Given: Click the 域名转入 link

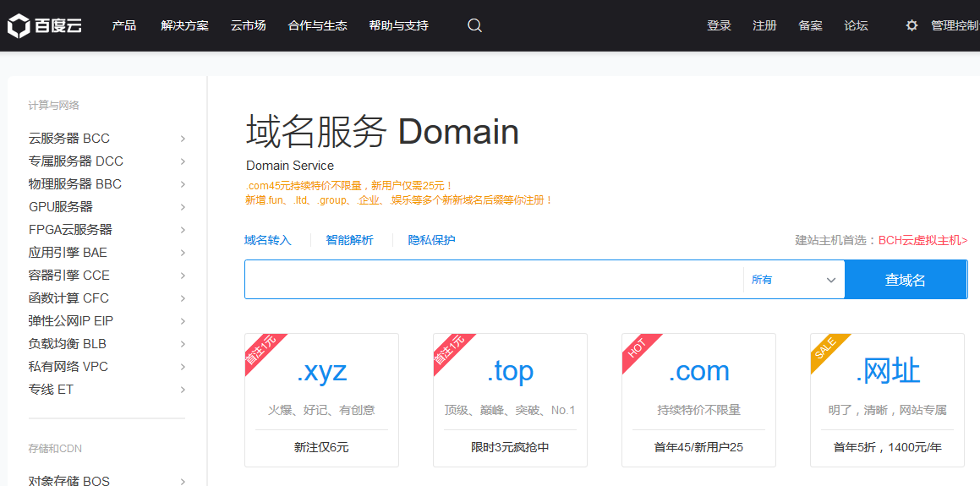Looking at the screenshot, I should tap(268, 240).
